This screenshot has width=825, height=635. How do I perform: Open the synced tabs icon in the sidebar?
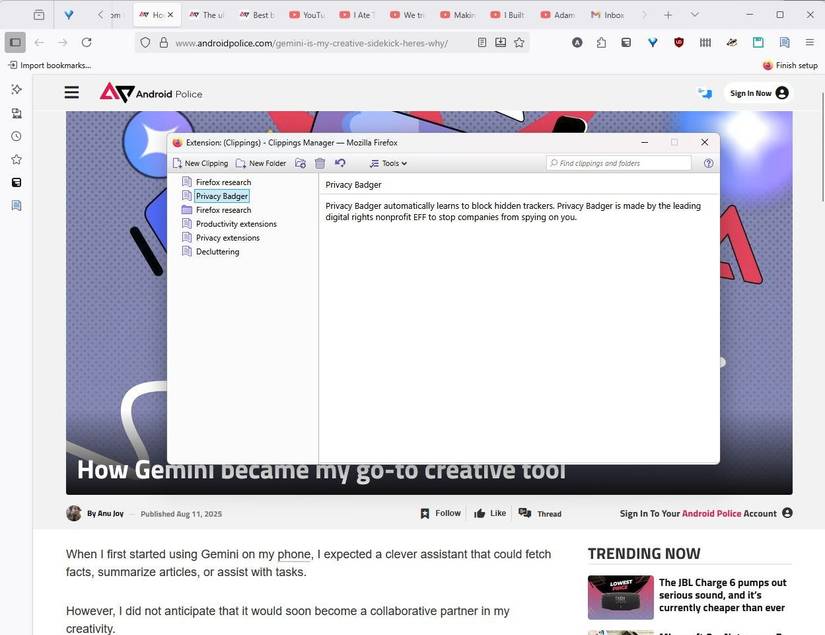pos(16,113)
